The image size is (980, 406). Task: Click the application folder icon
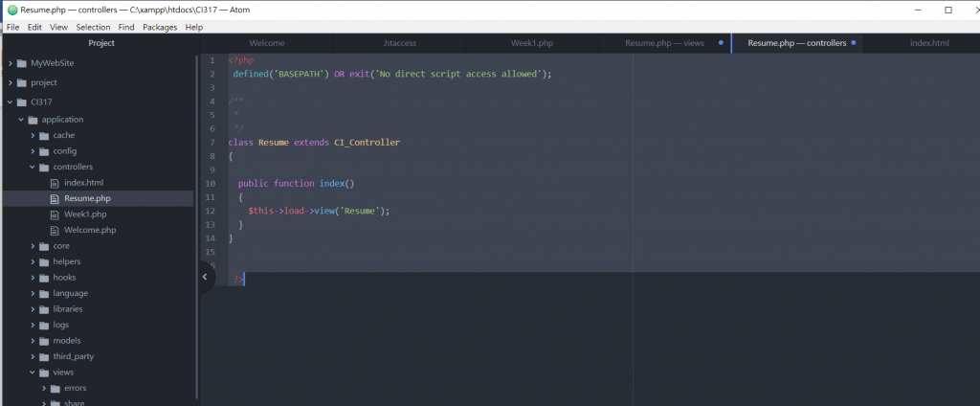[33, 120]
